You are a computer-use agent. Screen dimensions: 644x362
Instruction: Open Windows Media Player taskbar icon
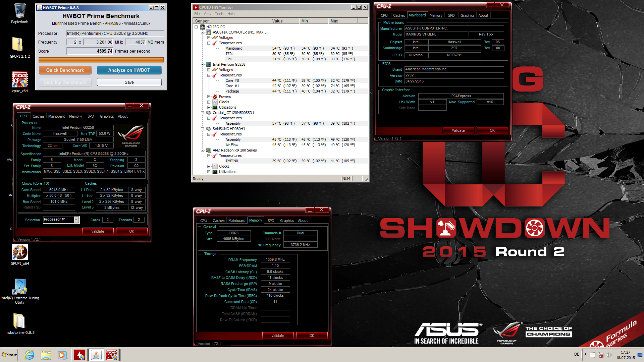[62, 355]
